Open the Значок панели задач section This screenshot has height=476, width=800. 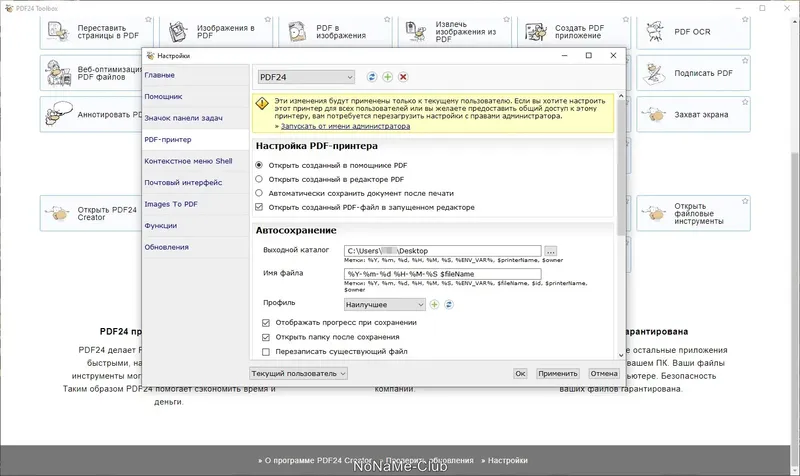pos(195,118)
